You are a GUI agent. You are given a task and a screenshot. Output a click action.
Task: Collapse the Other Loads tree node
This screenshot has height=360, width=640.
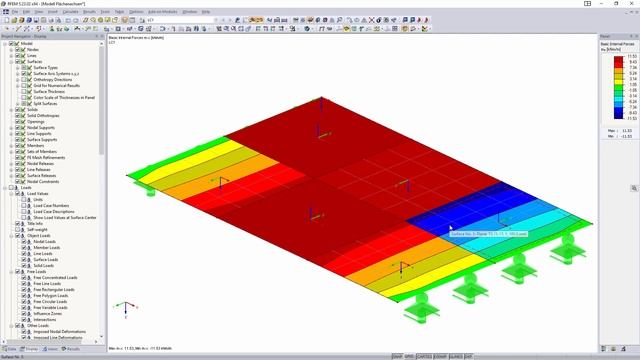[x=11, y=326]
